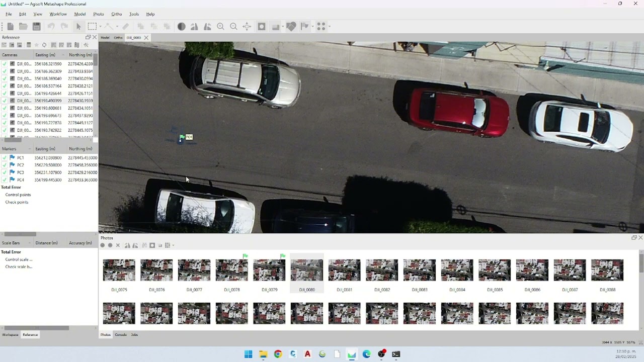Activate the Rectangle selection tool
This screenshot has width=644, height=362.
pos(92,26)
